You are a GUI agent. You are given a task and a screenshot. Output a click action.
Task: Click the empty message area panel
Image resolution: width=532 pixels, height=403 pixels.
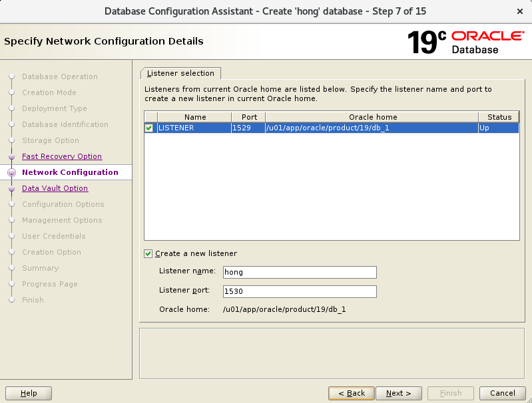point(332,354)
